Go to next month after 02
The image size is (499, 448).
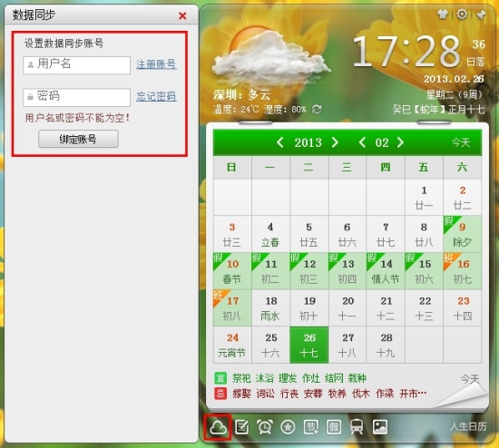400,142
